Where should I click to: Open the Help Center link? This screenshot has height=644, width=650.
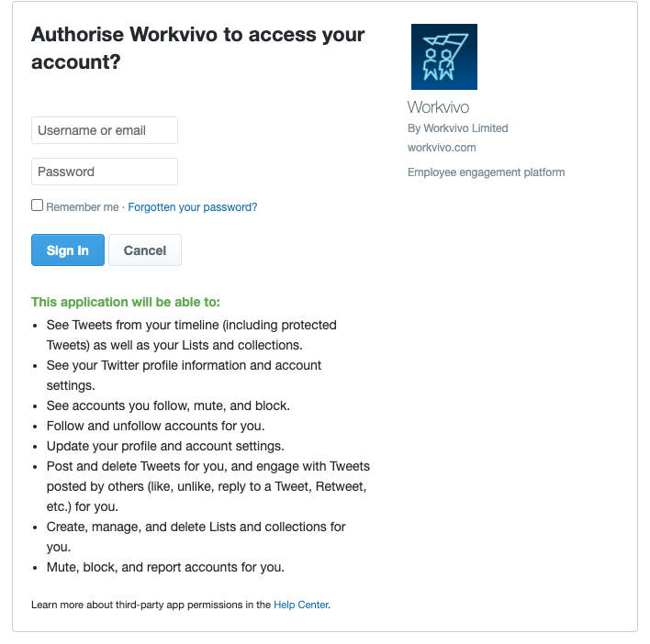[301, 605]
